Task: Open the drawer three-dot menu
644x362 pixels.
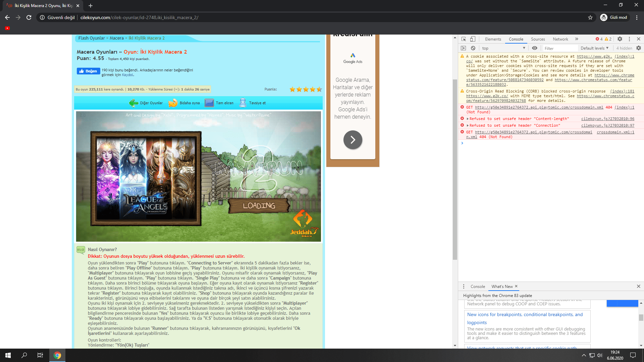Action: 464,287
